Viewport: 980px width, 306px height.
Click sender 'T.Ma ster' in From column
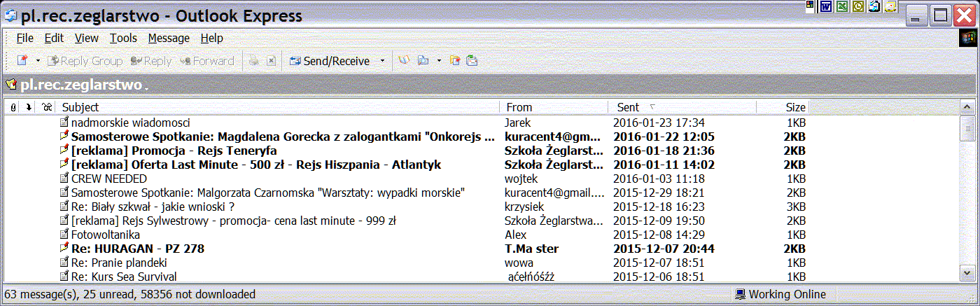pos(531,249)
